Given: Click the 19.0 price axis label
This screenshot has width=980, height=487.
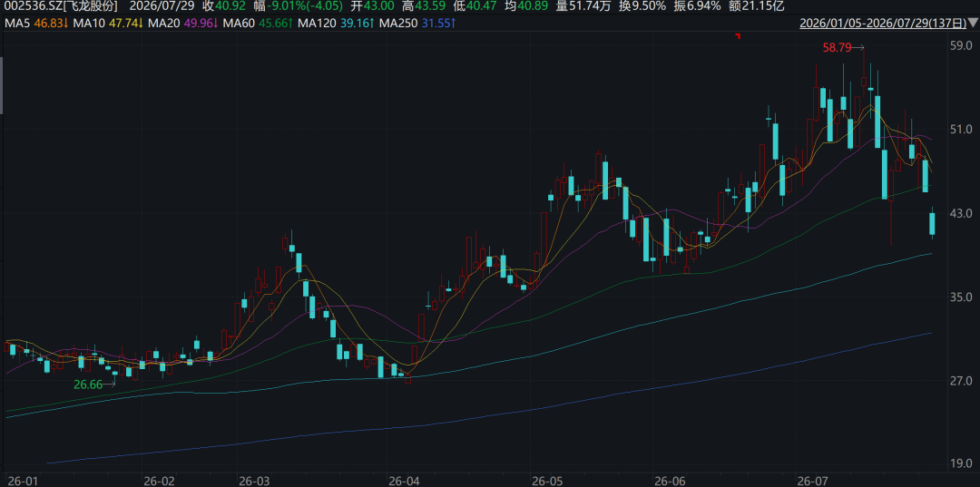Looking at the screenshot, I should pos(959,464).
